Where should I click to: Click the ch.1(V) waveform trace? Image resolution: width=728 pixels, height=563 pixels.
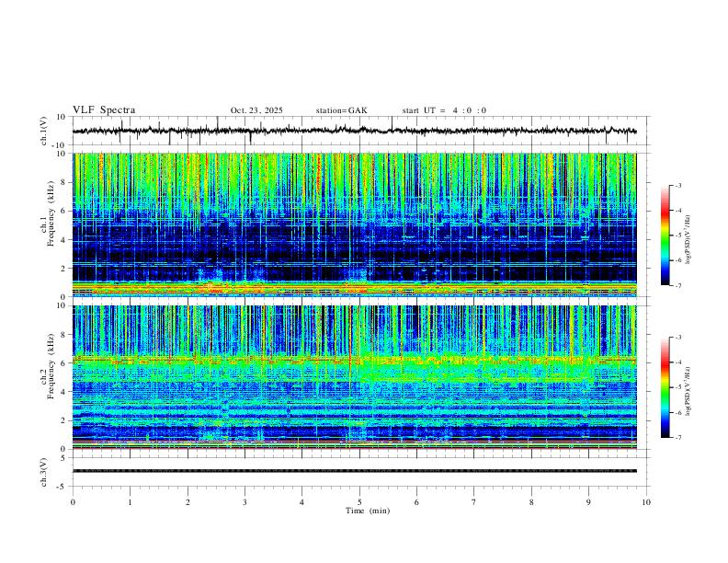(x=354, y=131)
